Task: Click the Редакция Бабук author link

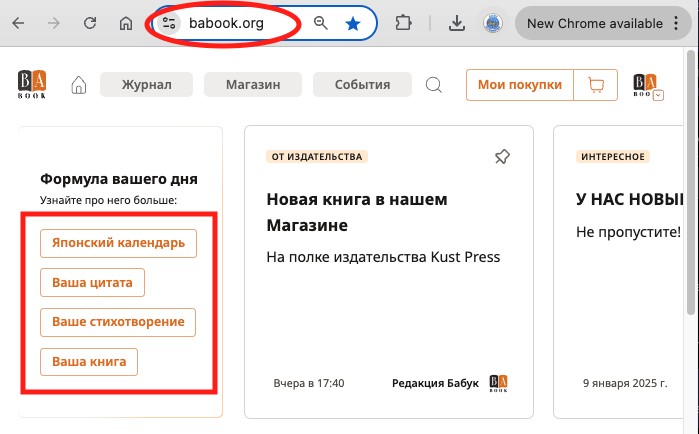Action: 435,383
